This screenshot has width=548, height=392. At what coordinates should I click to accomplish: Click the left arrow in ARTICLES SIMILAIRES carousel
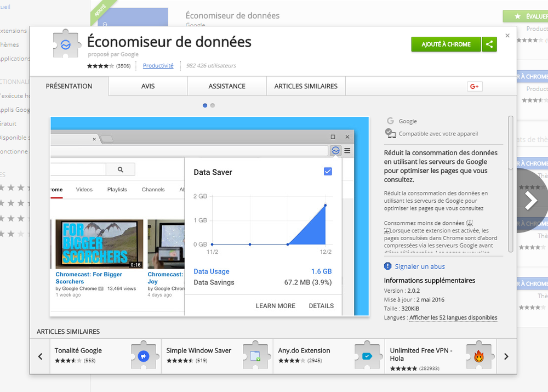tap(39, 356)
